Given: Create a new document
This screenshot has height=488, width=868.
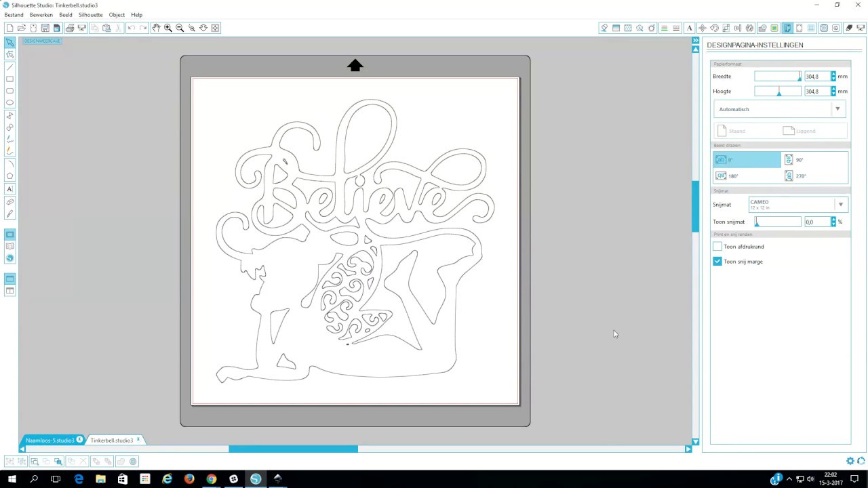Looking at the screenshot, I should (x=9, y=28).
